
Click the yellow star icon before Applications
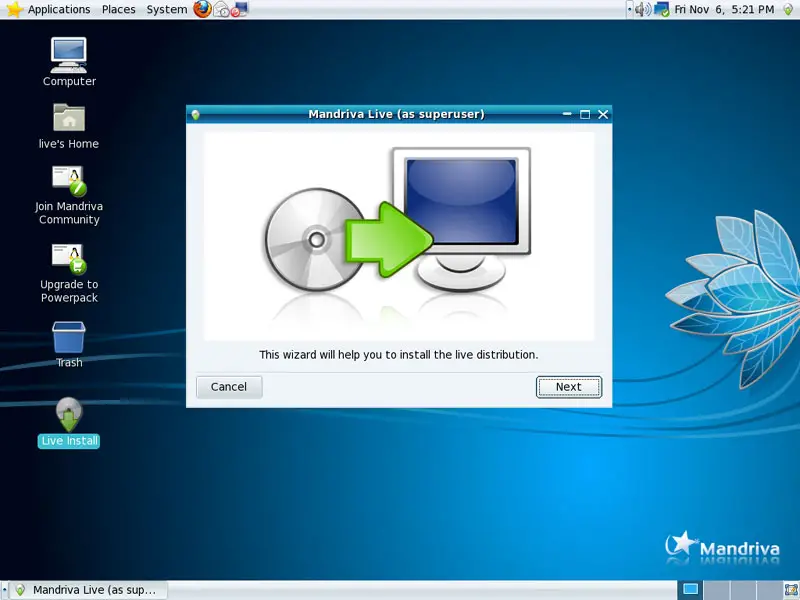(x=15, y=9)
